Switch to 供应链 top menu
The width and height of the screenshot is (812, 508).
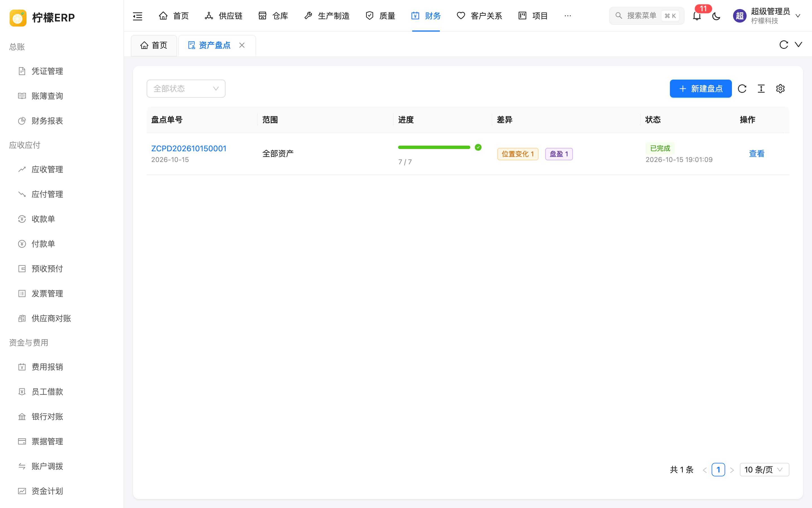tap(224, 16)
